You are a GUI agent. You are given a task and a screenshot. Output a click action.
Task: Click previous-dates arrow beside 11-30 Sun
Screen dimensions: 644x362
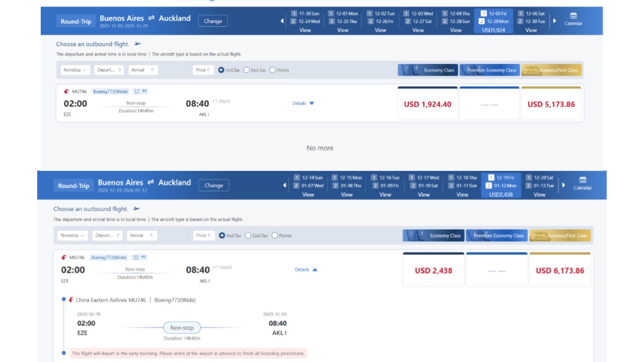coord(282,21)
